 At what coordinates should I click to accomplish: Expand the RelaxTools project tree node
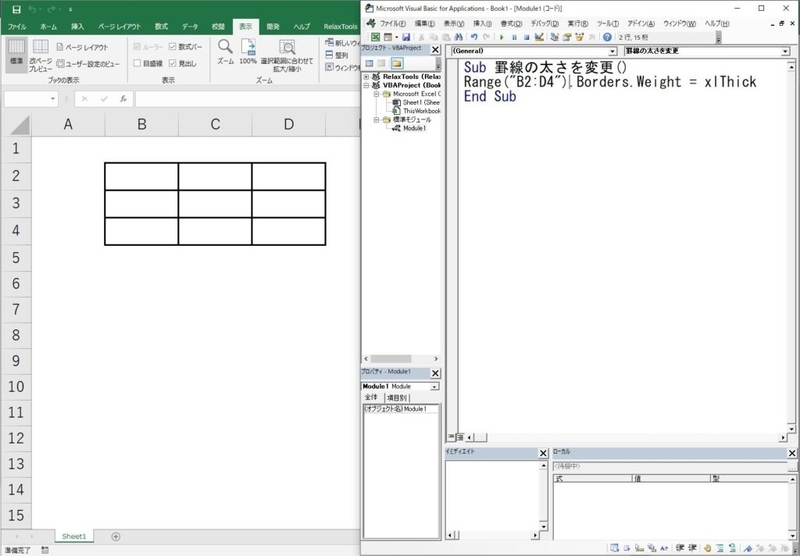366,77
